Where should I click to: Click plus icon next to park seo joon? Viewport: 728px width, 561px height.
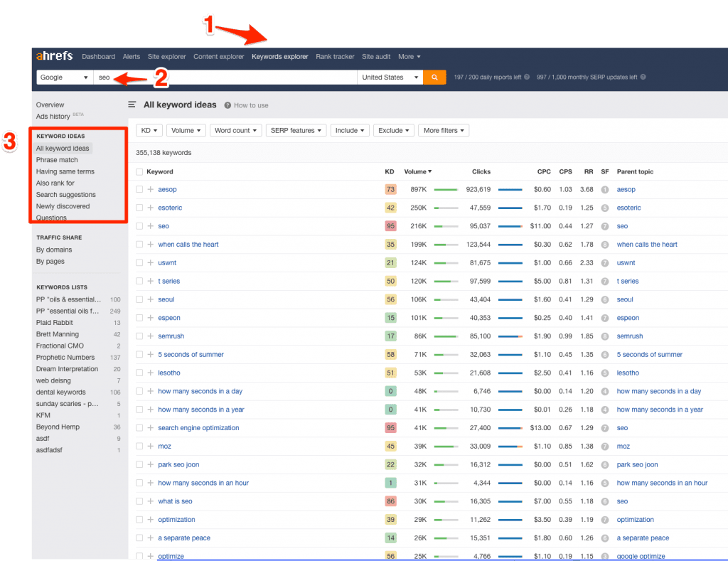[x=151, y=464]
